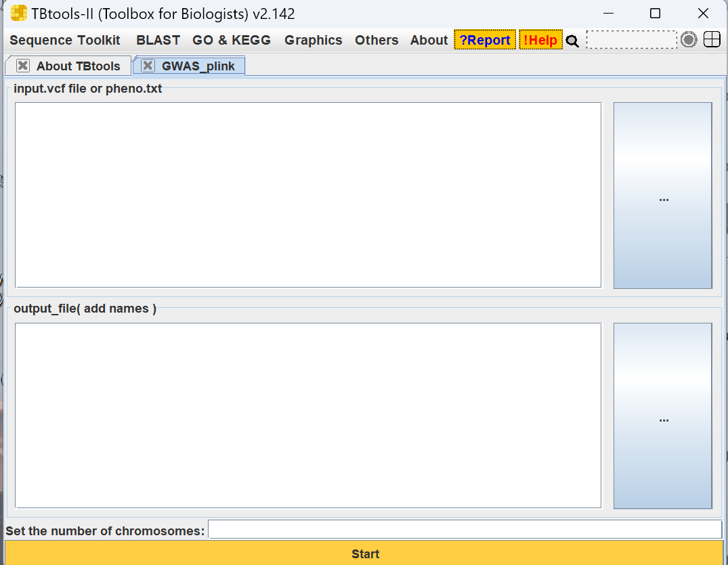728x565 pixels.
Task: Click inside the dashed search input box
Action: pyautogui.click(x=631, y=40)
